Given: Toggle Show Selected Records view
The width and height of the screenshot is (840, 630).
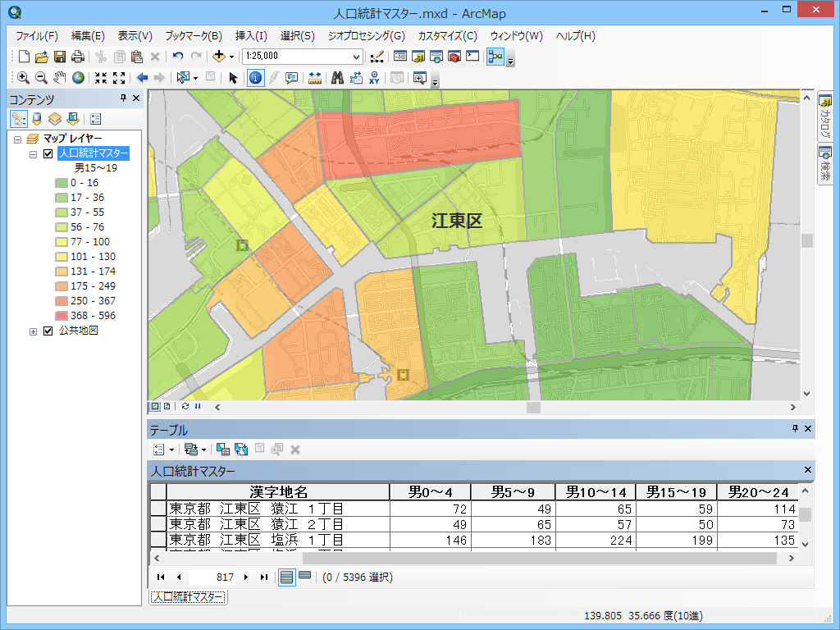Looking at the screenshot, I should click(305, 577).
